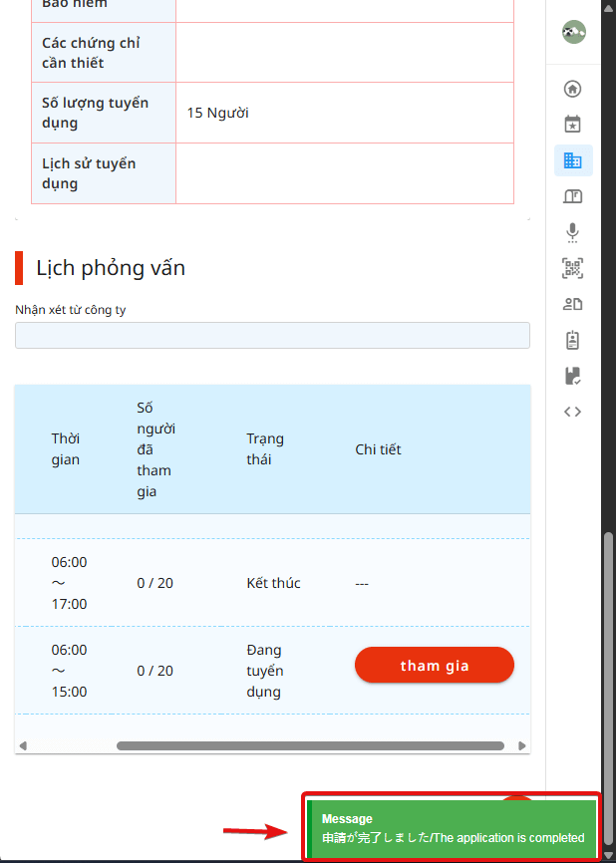Go to the home icon
This screenshot has height=863, width=616.
coord(572,89)
